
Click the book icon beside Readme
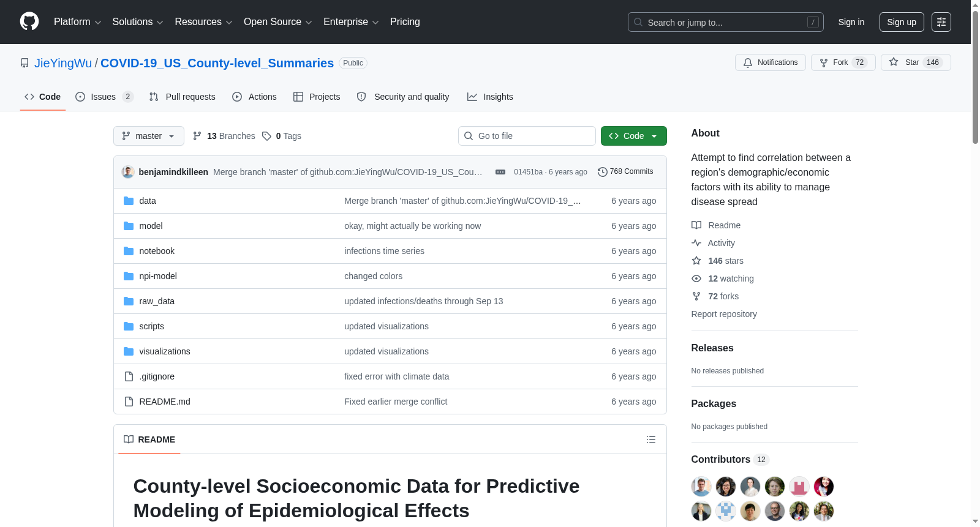coord(696,225)
